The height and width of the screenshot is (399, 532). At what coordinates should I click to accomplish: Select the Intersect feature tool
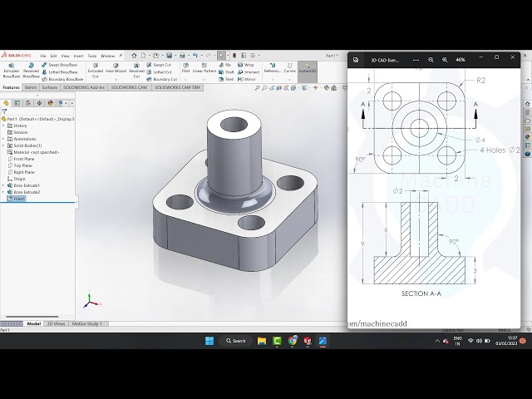click(x=249, y=72)
